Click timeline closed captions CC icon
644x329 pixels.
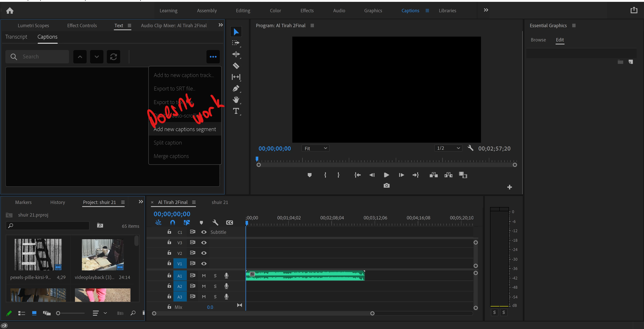(229, 222)
